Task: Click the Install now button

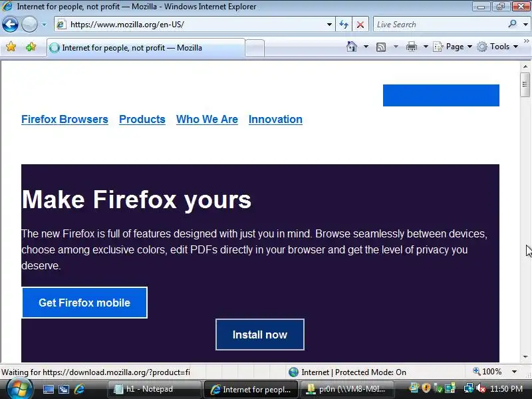Action: 260,334
